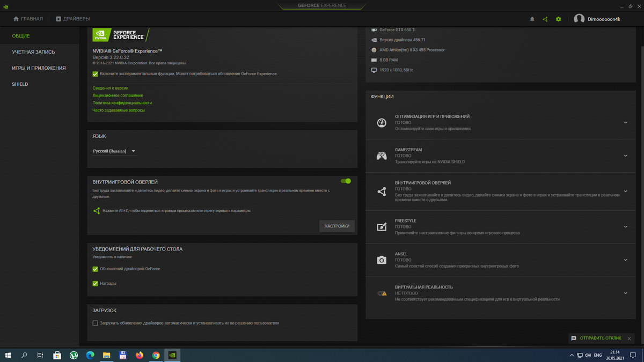Click ОТПРАВИТЬ ОТКЛИК feedback button
The height and width of the screenshot is (362, 644).
tap(602, 338)
